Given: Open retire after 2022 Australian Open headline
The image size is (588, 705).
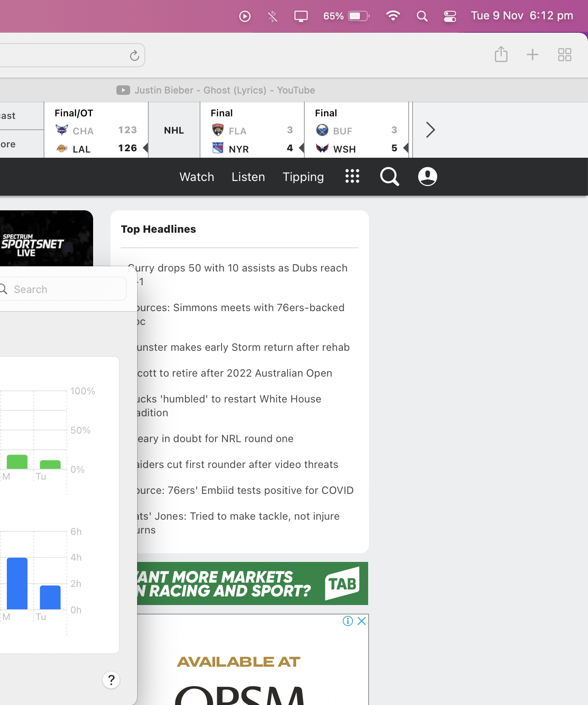Looking at the screenshot, I should pos(235,373).
